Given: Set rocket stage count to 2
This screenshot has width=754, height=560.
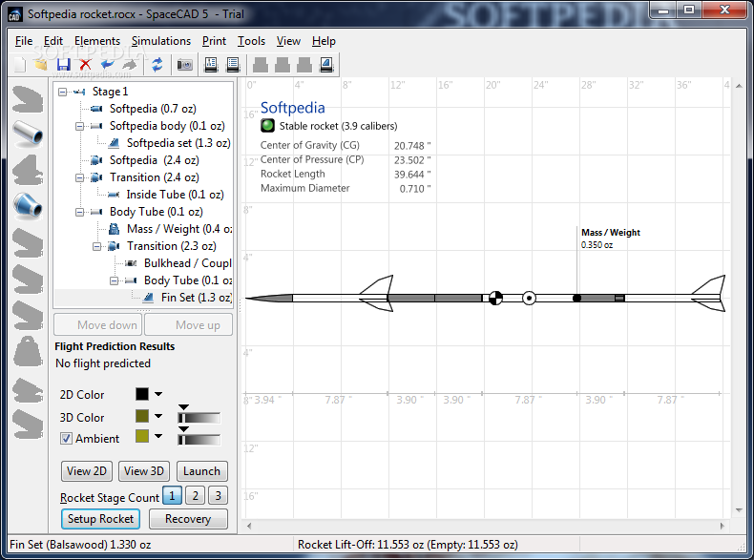Looking at the screenshot, I should [196, 495].
